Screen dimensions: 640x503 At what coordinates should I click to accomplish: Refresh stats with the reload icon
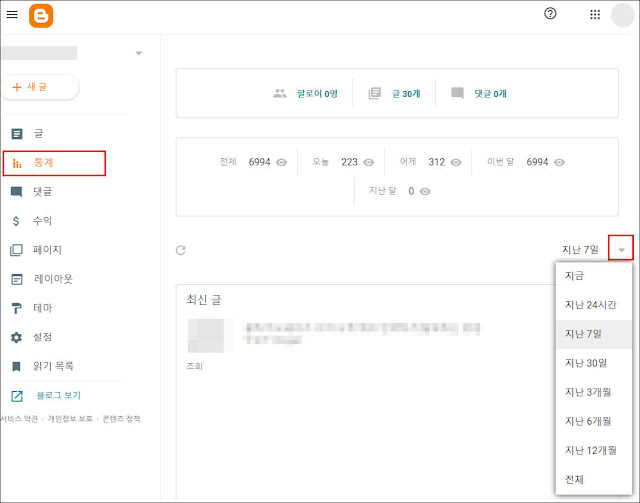pyautogui.click(x=181, y=250)
